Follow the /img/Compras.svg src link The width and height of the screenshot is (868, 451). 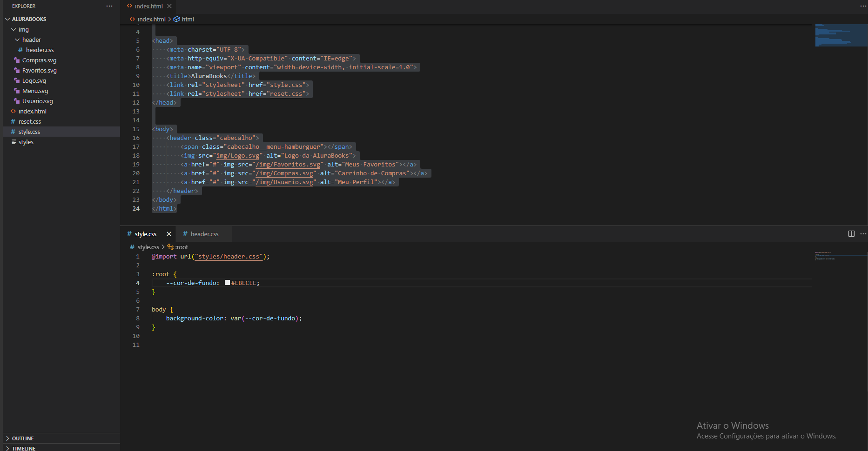pos(284,173)
